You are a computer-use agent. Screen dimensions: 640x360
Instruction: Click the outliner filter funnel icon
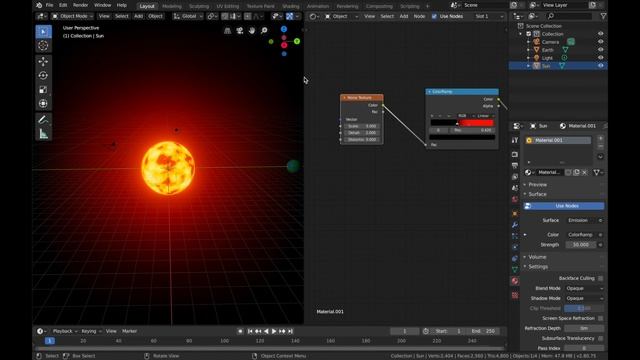pos(603,16)
